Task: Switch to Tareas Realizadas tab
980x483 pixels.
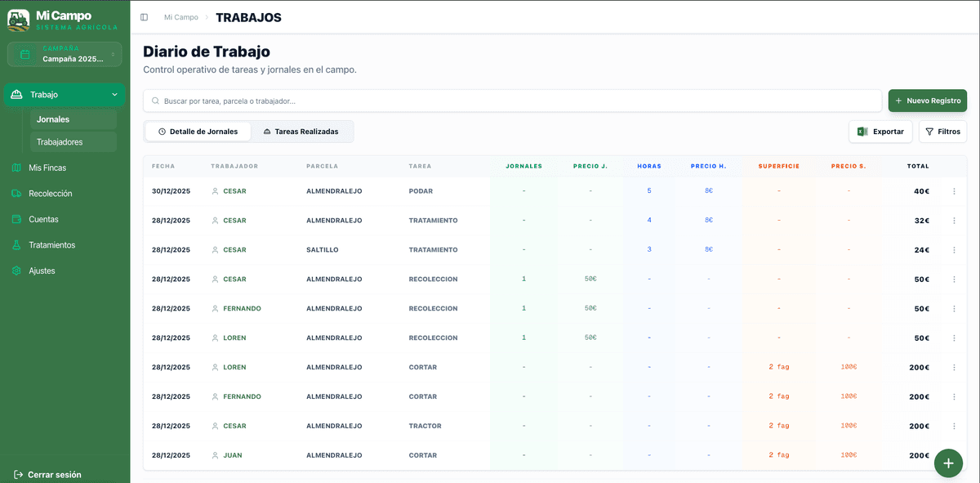Action: point(301,132)
